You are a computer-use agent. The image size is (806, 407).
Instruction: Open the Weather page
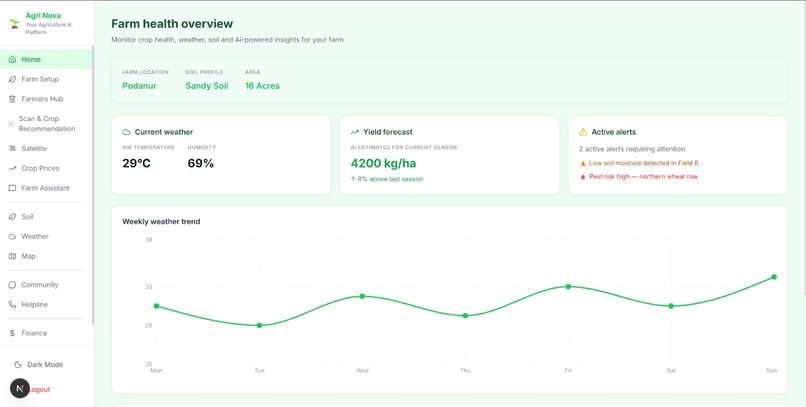(x=46, y=236)
